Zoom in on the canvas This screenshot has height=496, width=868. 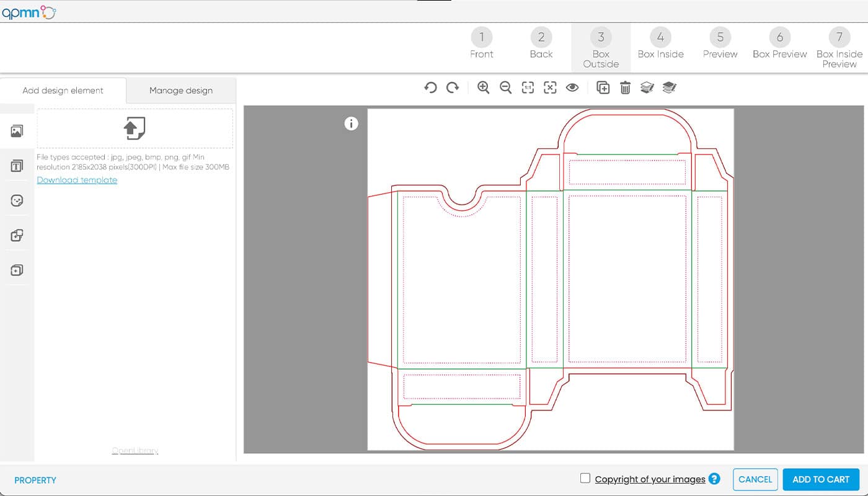(484, 88)
